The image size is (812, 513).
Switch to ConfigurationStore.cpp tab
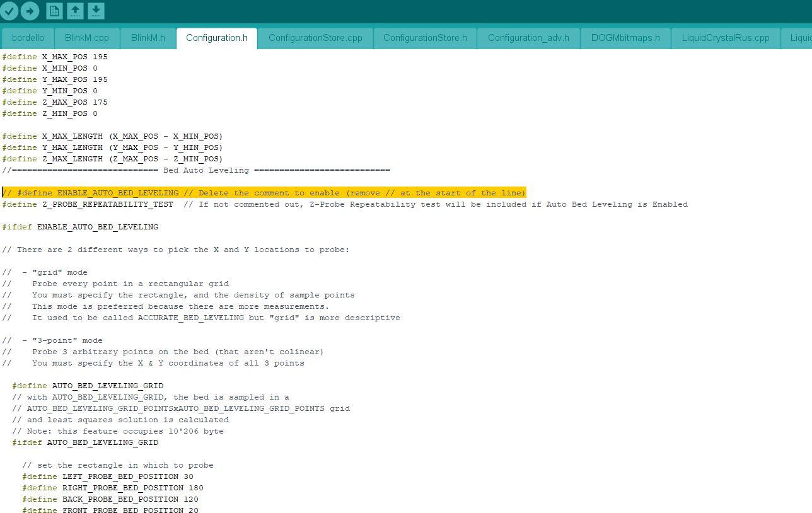(x=315, y=38)
